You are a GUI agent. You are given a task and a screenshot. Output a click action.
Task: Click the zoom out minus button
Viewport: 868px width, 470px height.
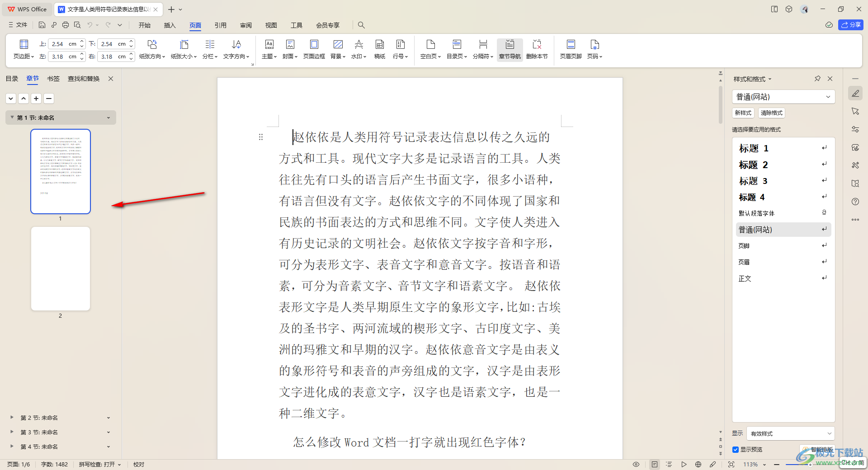(777, 464)
